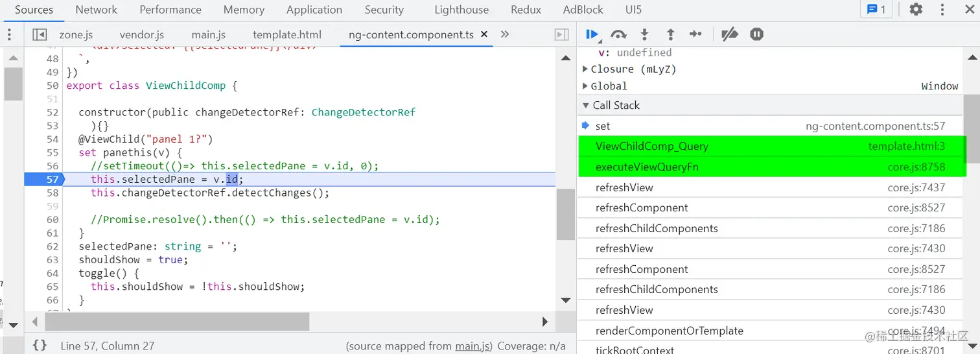Image resolution: width=980 pixels, height=354 pixels.
Task: Open the Redux panel
Action: [526, 10]
